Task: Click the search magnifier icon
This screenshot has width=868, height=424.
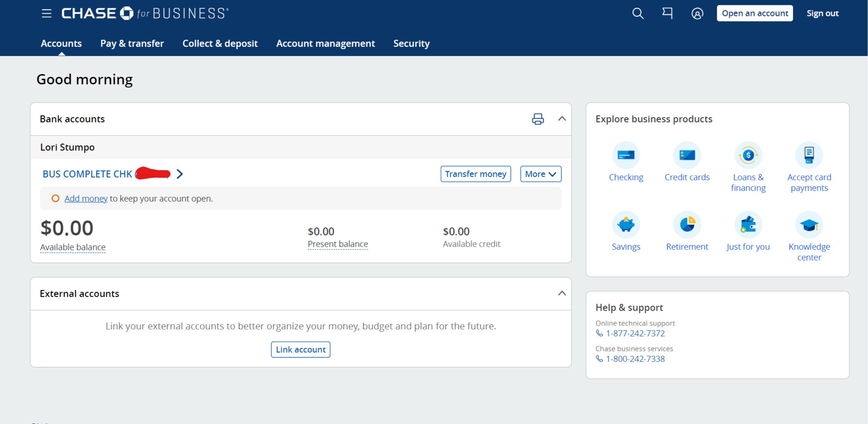Action: coord(637,13)
